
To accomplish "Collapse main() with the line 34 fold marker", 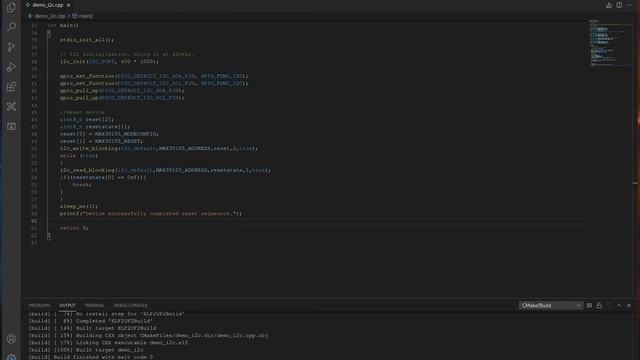I will pos(49,33).
